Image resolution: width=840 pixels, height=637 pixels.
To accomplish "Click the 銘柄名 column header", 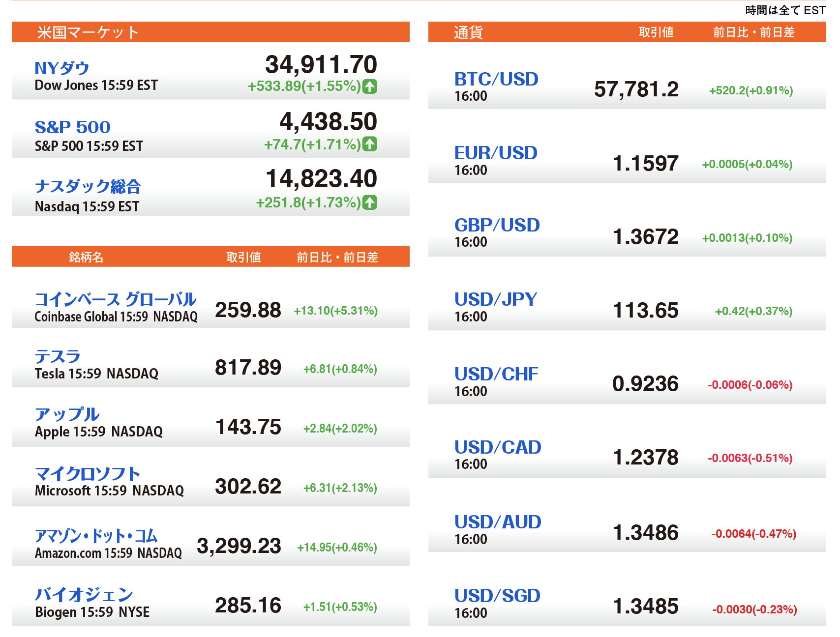I will click(x=86, y=257).
